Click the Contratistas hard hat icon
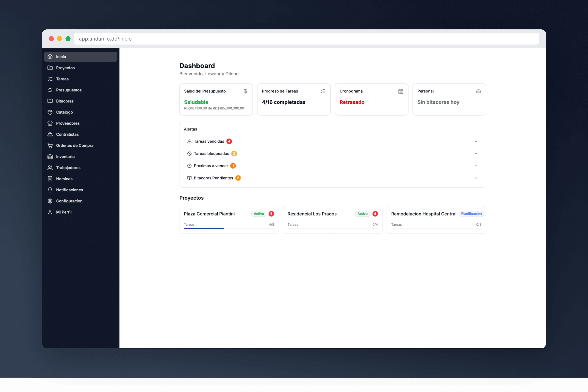The height and width of the screenshot is (392, 588). pos(50,134)
